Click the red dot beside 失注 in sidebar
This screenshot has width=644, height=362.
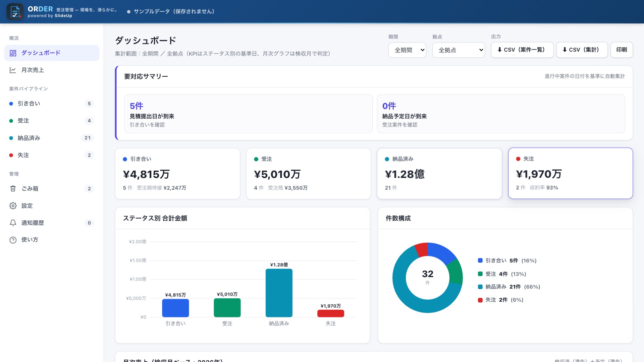coord(11,155)
